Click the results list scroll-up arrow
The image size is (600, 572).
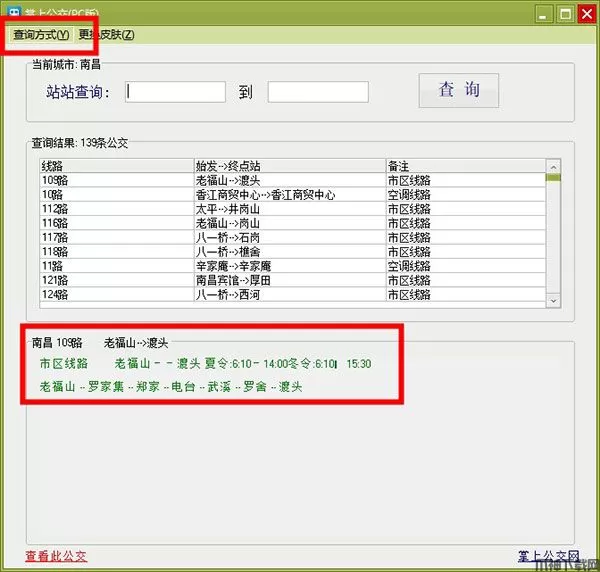[553, 167]
